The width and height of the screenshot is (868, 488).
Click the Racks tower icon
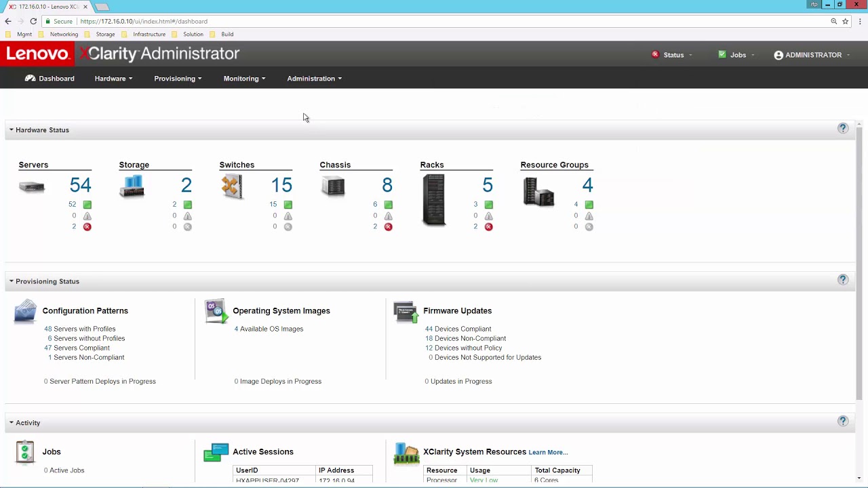[434, 200]
